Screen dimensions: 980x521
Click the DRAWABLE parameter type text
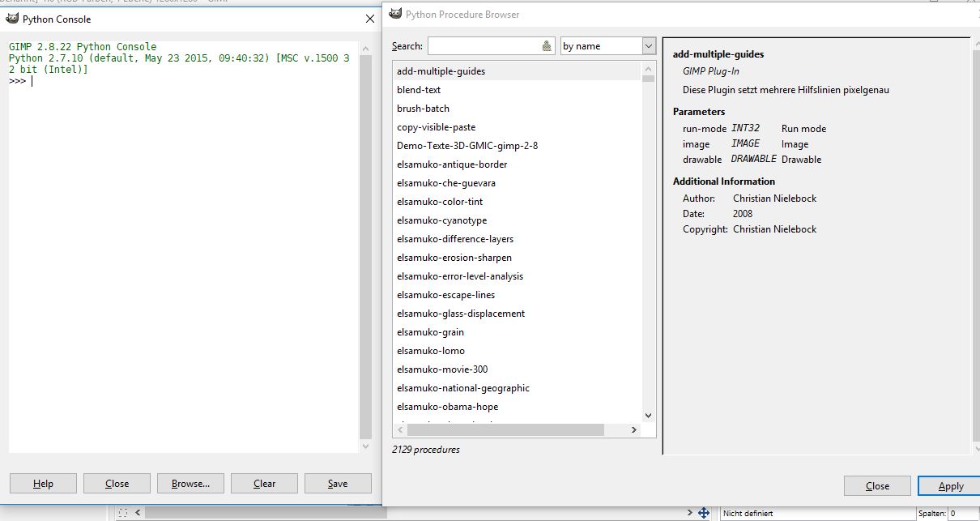754,159
